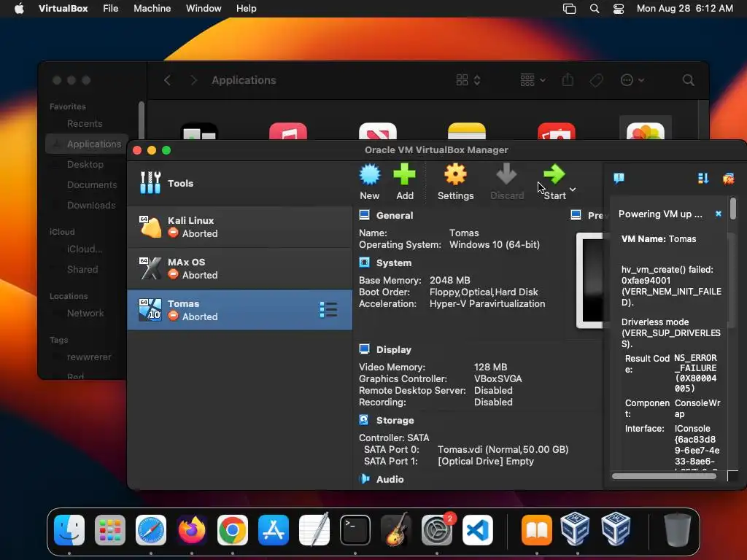Select Recents in Finder sidebar

point(85,124)
